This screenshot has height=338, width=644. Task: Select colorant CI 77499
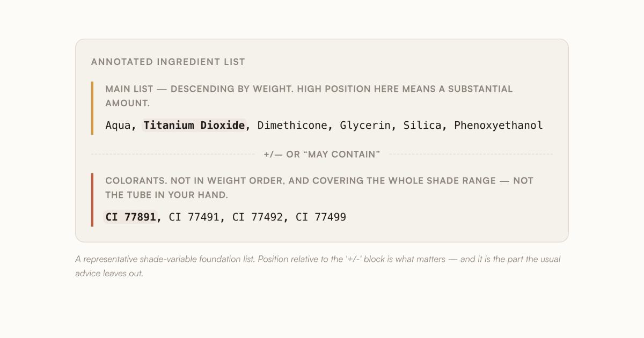click(x=321, y=217)
